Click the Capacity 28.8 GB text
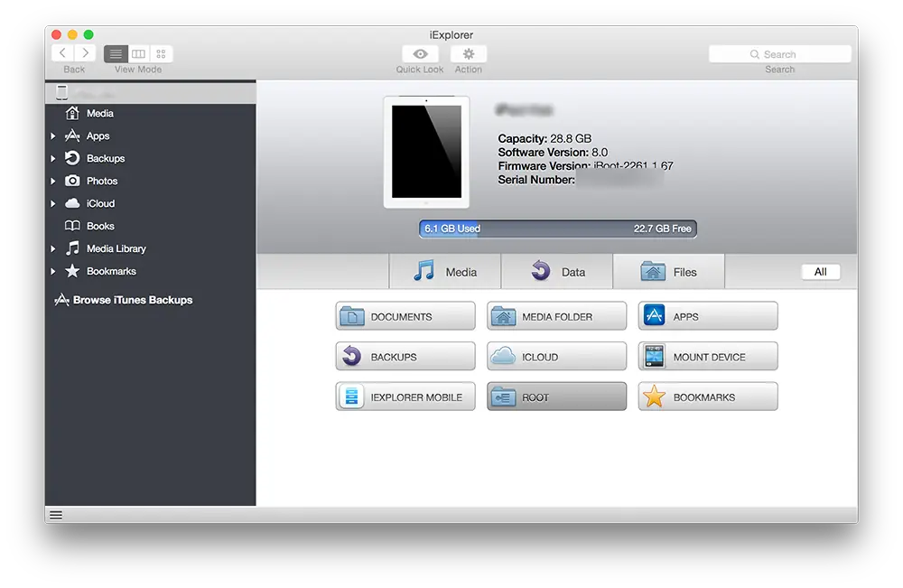This screenshot has width=903, height=588. pos(545,138)
